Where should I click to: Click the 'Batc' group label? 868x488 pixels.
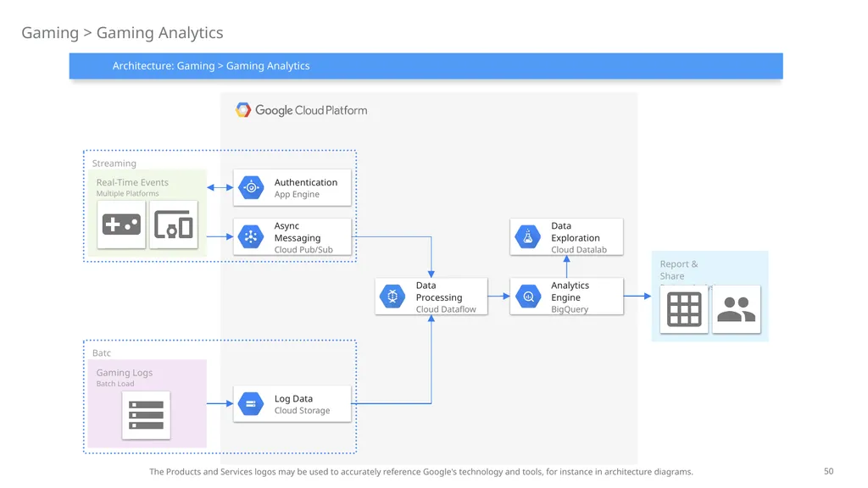point(102,353)
